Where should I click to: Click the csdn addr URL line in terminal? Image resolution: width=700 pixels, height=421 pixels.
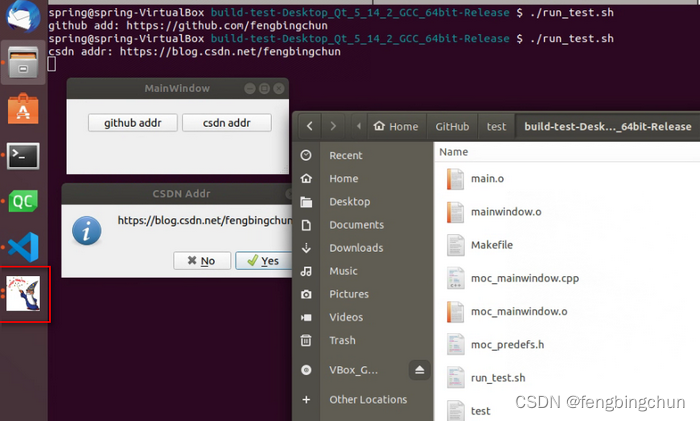click(194, 51)
